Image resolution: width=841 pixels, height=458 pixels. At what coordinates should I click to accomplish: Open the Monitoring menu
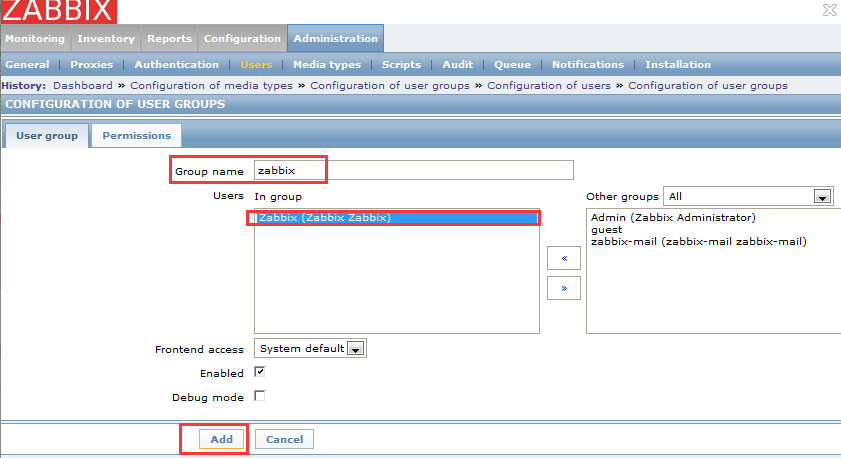(x=35, y=39)
